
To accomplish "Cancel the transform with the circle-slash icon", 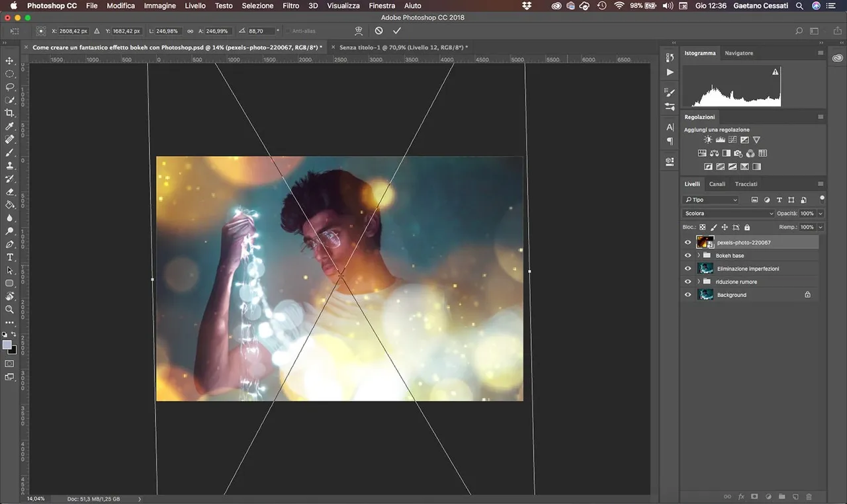I will [379, 31].
